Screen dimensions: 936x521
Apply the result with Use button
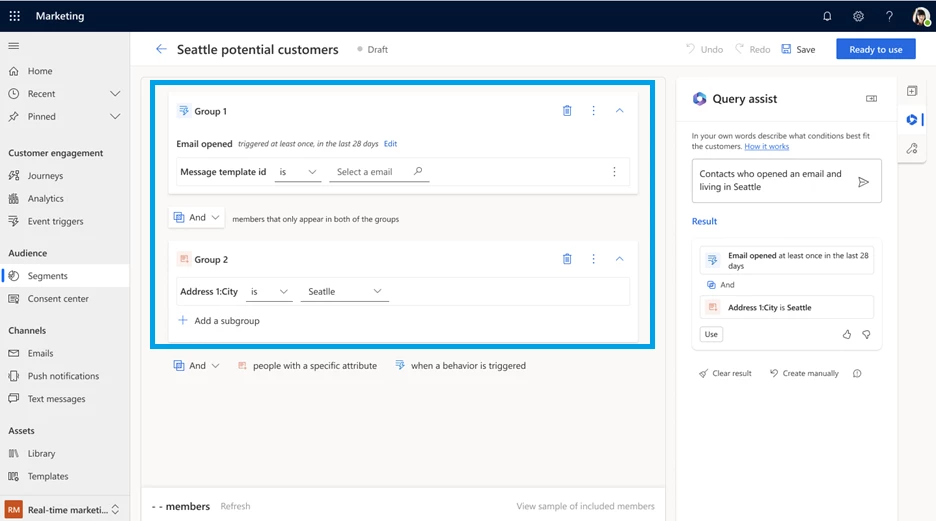tap(711, 334)
